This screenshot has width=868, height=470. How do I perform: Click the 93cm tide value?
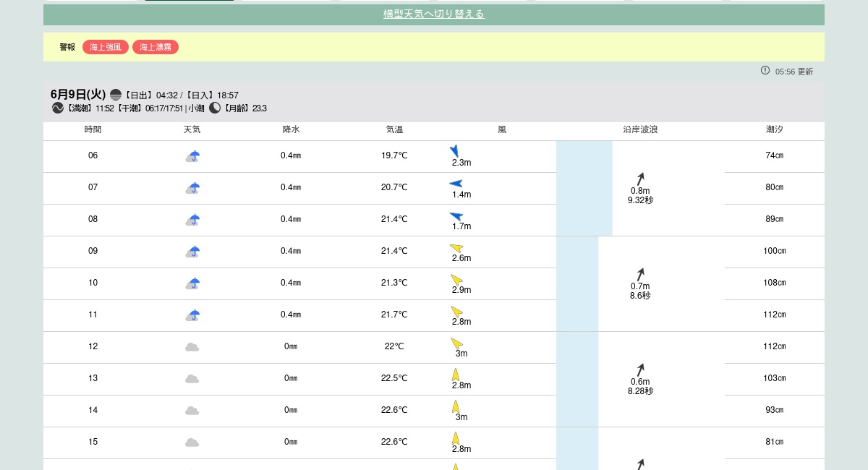pos(774,410)
